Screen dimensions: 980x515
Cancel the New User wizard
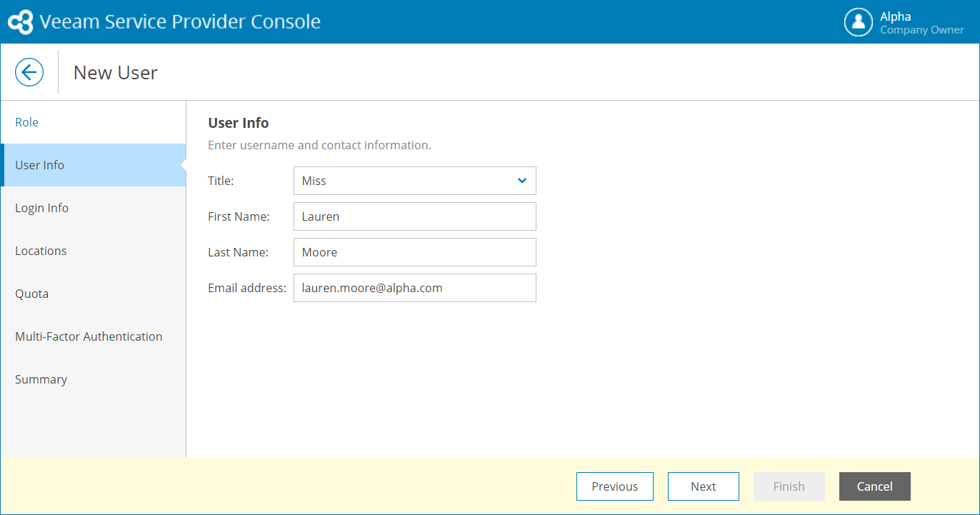click(874, 486)
